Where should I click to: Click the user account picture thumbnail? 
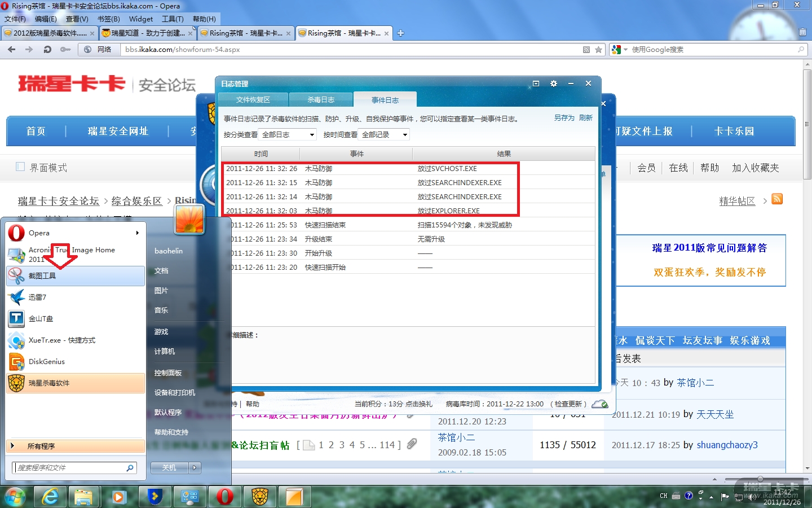click(x=189, y=220)
